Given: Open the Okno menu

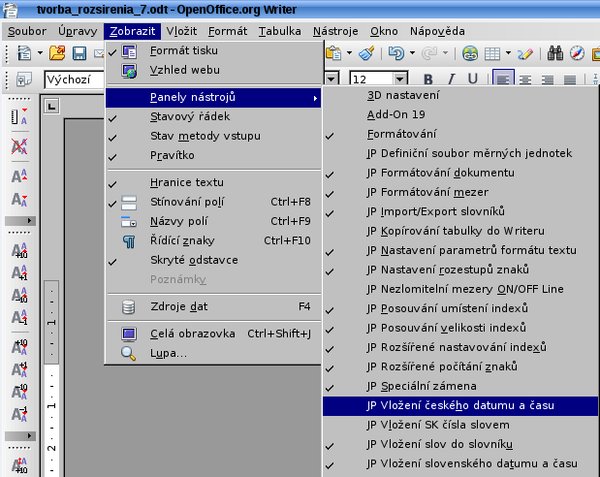Looking at the screenshot, I should pyautogui.click(x=384, y=31).
